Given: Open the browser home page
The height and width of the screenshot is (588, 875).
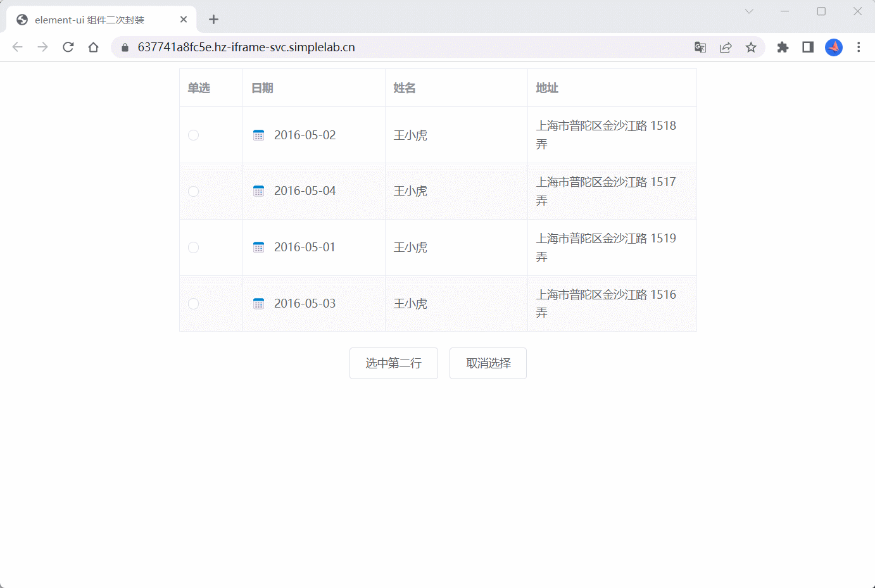Looking at the screenshot, I should coord(93,47).
